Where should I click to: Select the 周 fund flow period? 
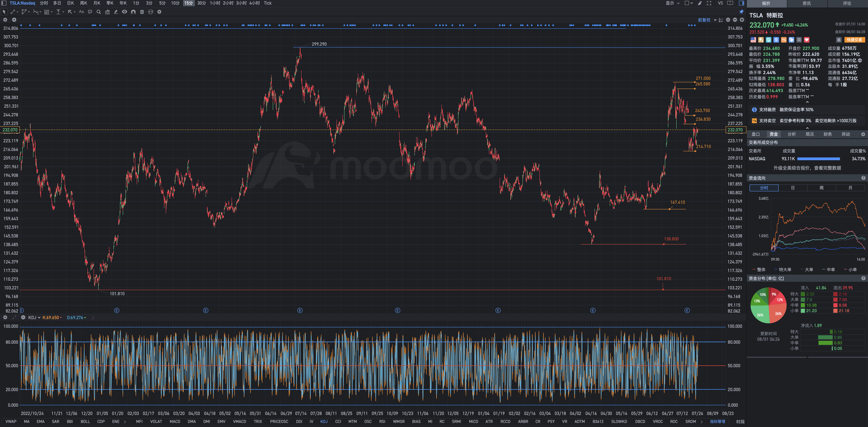pos(822,188)
